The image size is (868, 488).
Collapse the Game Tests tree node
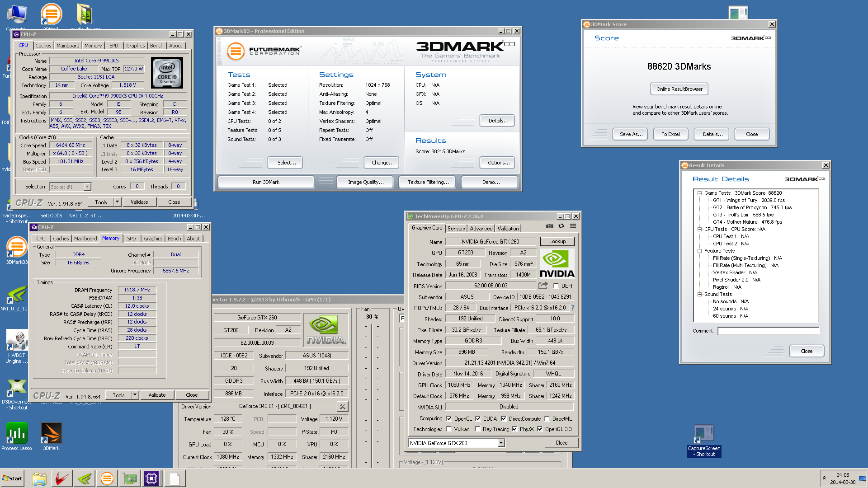coord(699,193)
